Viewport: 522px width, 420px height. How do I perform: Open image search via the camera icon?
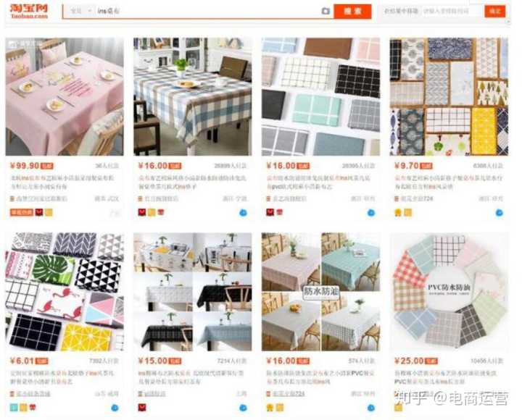tap(326, 12)
